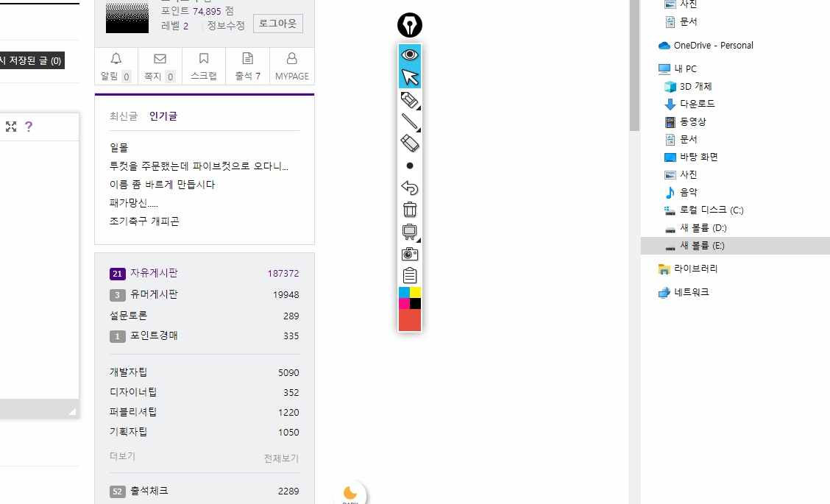Open 개발자팁 board
Image resolution: width=830 pixels, height=504 pixels.
pos(128,372)
